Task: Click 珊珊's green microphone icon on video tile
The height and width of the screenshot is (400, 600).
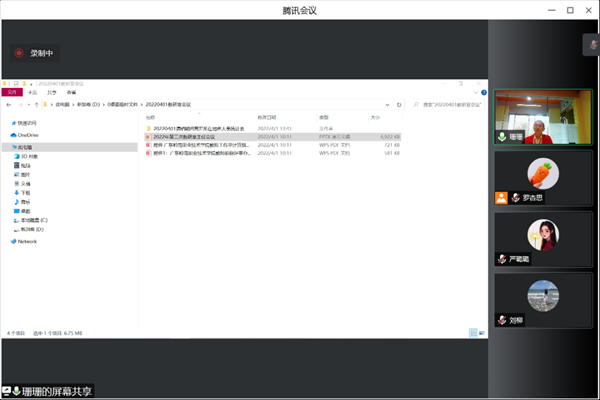Action: click(502, 137)
